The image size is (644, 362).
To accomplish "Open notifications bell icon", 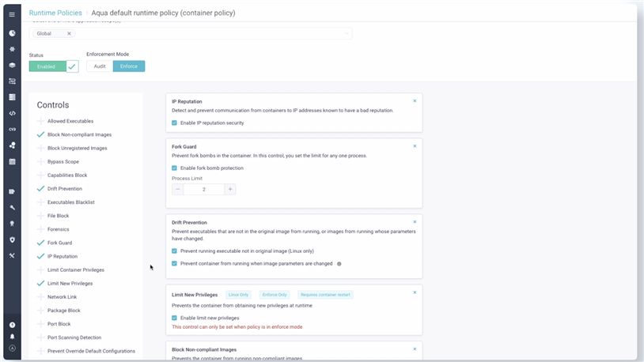I will pos(12,337).
